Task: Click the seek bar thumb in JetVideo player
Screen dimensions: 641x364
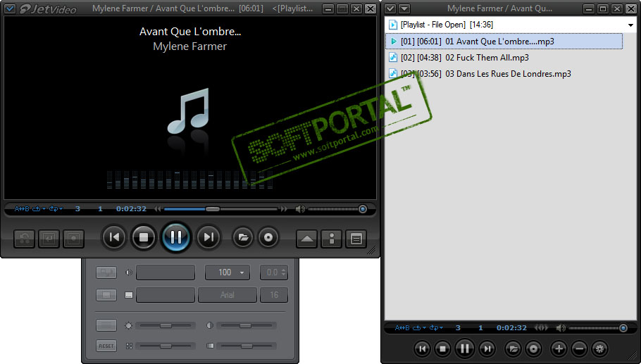Action: pyautogui.click(x=213, y=209)
